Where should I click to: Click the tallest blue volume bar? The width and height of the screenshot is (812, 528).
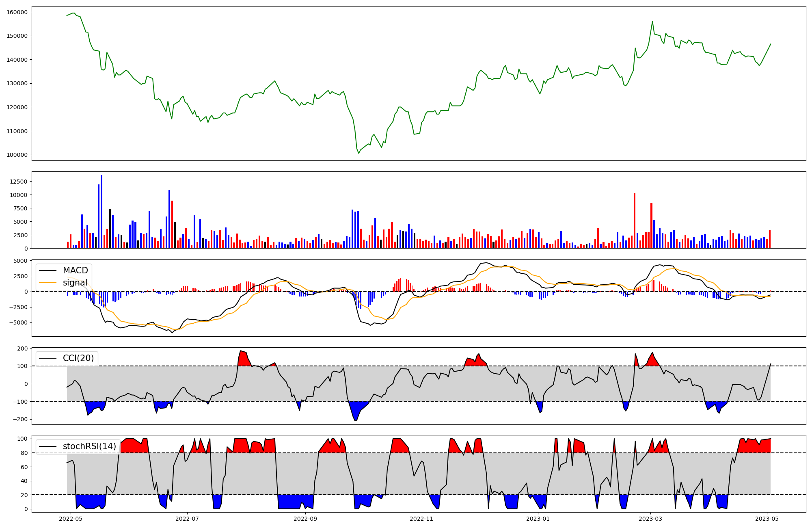point(101,211)
